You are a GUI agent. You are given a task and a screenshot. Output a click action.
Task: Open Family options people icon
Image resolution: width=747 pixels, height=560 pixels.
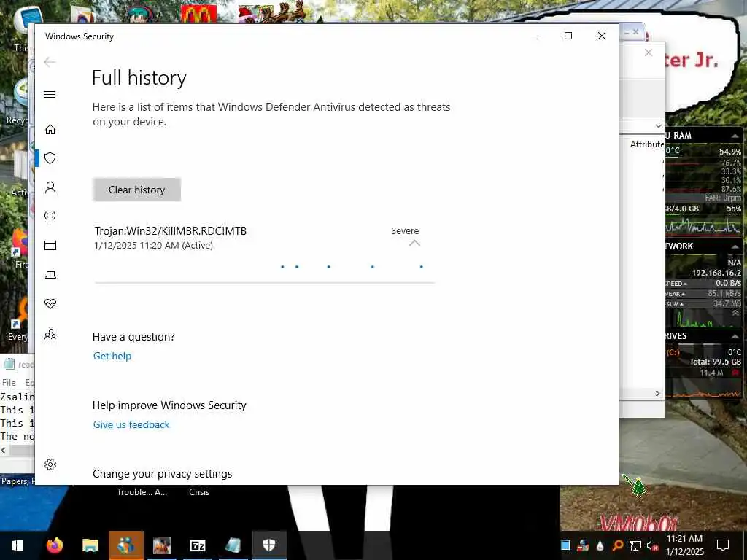point(50,334)
